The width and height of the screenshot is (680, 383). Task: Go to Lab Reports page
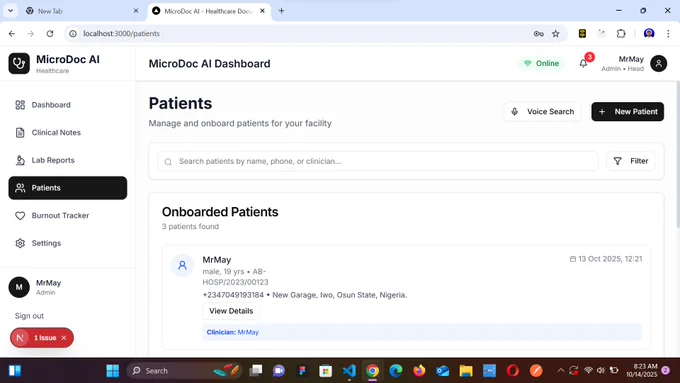coord(68,160)
